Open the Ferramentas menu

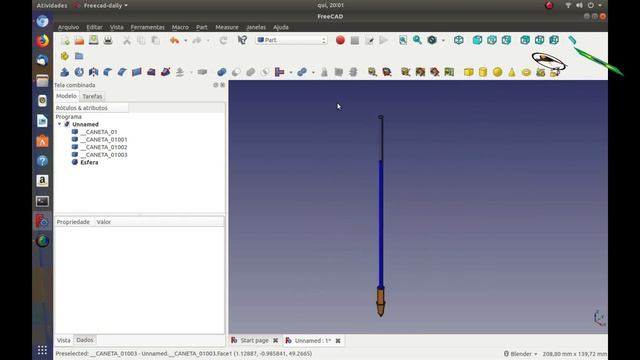tap(147, 27)
